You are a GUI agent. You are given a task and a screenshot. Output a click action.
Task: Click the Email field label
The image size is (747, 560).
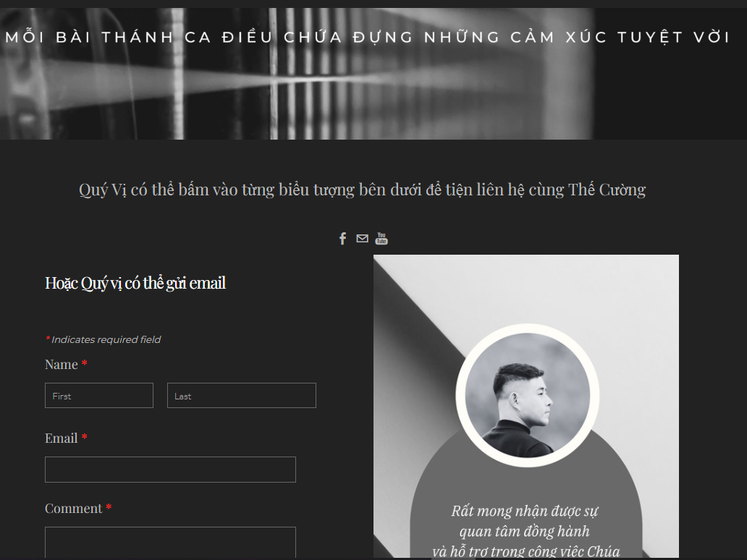click(x=61, y=438)
